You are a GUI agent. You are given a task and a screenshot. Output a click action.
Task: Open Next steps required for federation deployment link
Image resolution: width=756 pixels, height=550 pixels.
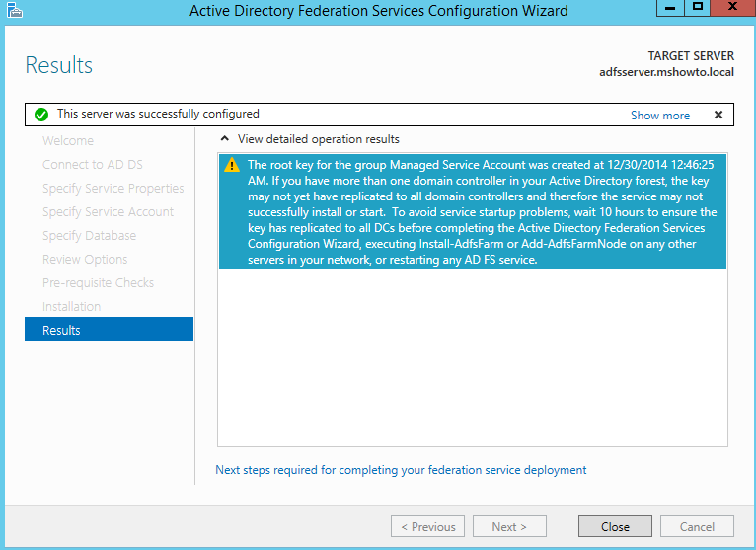coord(401,470)
